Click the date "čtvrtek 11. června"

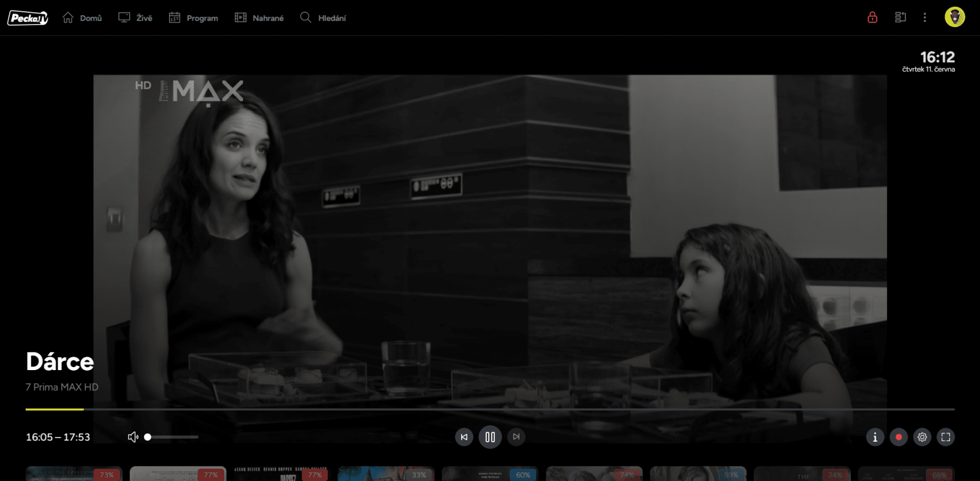(x=929, y=69)
